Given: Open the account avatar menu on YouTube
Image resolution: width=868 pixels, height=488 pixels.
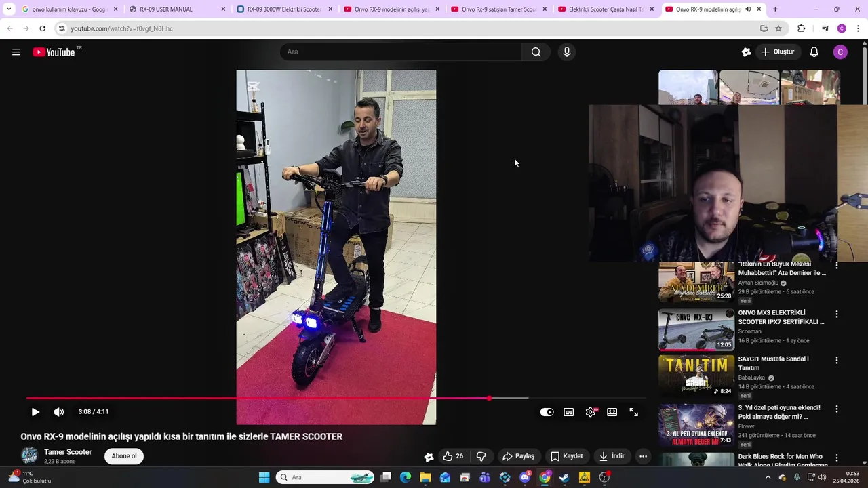Looking at the screenshot, I should tap(840, 52).
